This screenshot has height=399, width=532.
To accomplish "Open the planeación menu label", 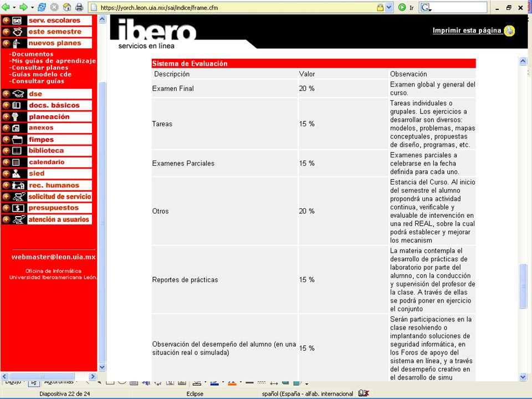I will pyautogui.click(x=49, y=117).
